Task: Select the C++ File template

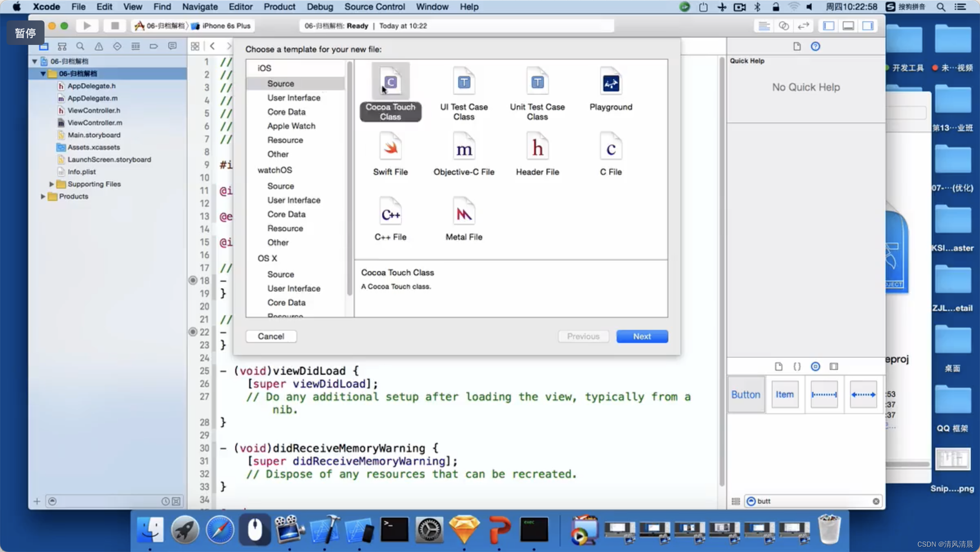Action: click(390, 219)
